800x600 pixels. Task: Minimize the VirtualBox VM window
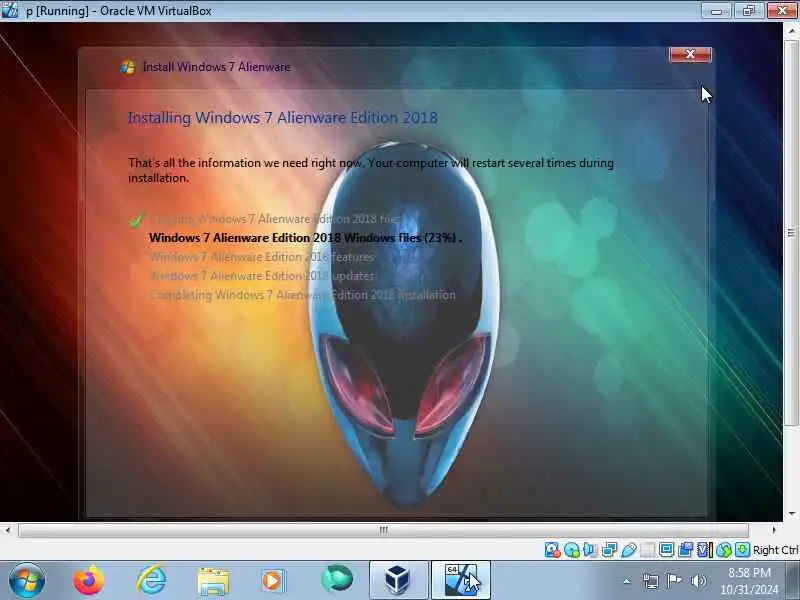point(717,11)
